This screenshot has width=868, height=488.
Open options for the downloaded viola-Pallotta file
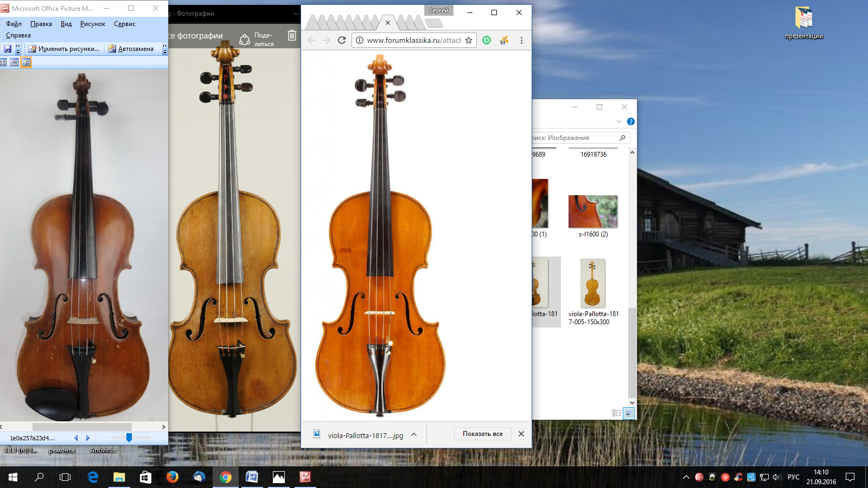(x=414, y=435)
